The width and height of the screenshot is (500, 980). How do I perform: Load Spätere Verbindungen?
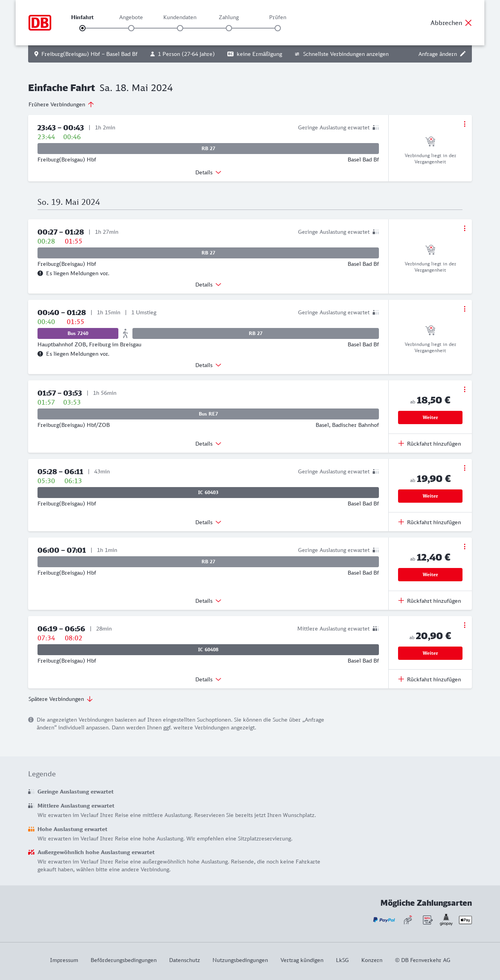(60, 699)
